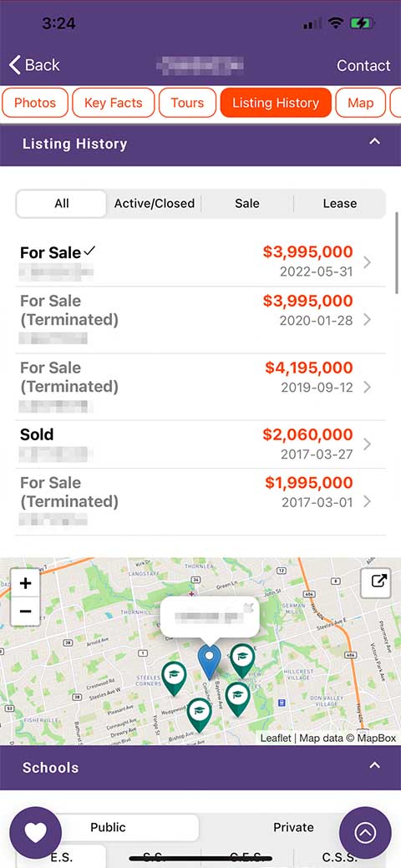Tap the Contact link
401x868 pixels.
pos(363,65)
